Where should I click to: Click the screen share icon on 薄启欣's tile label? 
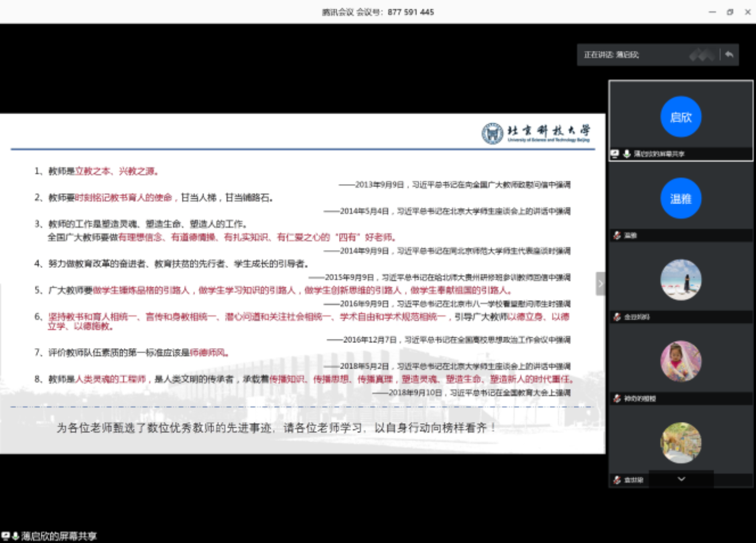tap(614, 154)
